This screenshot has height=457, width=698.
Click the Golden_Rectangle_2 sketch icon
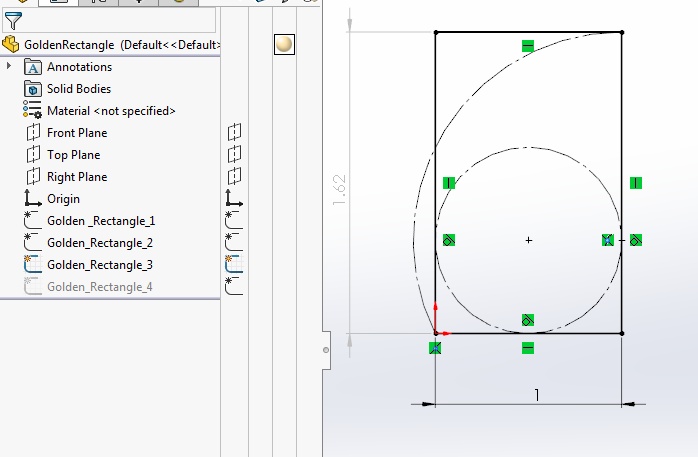click(x=32, y=242)
